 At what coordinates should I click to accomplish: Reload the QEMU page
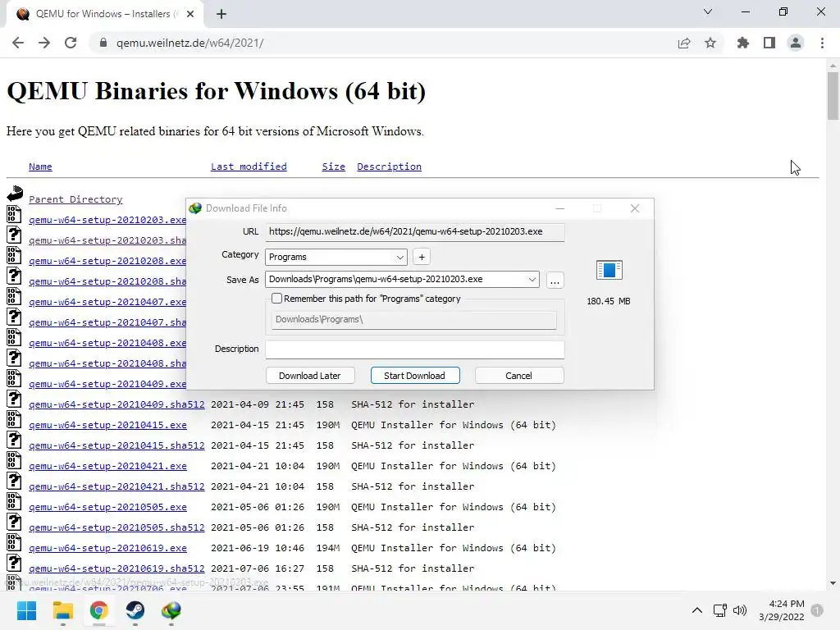[x=71, y=43]
